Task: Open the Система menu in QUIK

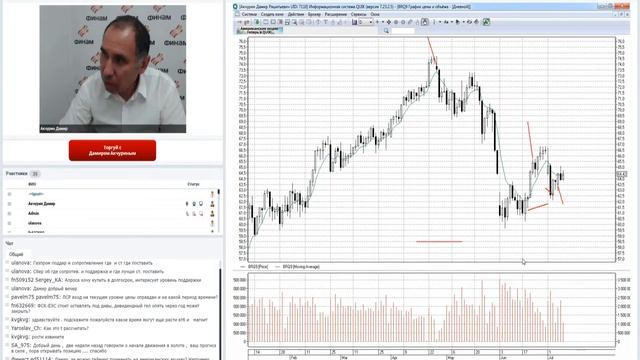Action: point(249,14)
